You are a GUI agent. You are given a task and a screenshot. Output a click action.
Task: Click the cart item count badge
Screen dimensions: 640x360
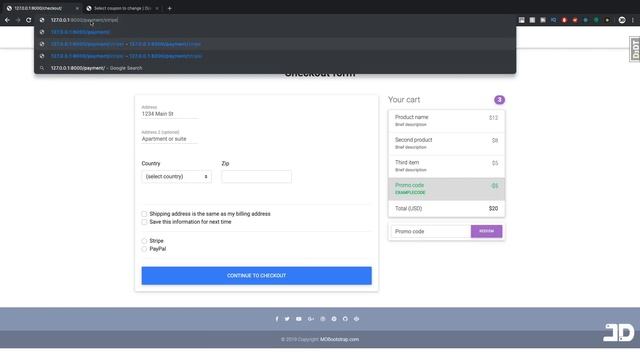pyautogui.click(x=499, y=100)
